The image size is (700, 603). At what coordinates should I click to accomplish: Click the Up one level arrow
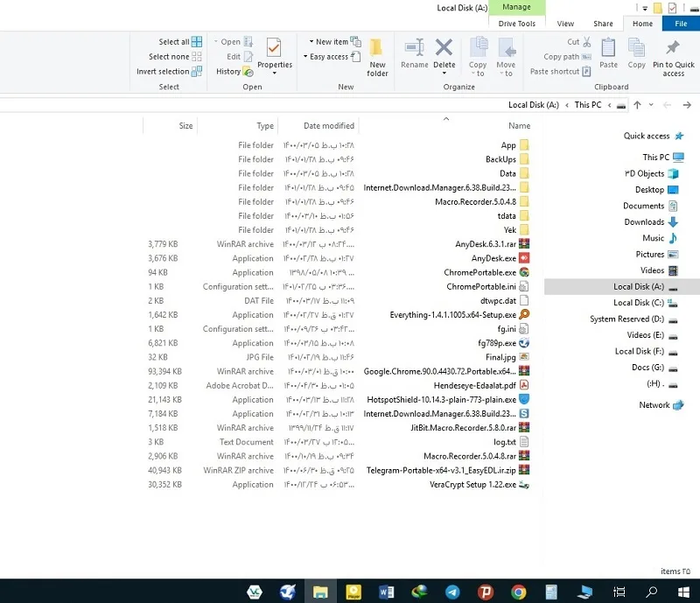coord(637,105)
